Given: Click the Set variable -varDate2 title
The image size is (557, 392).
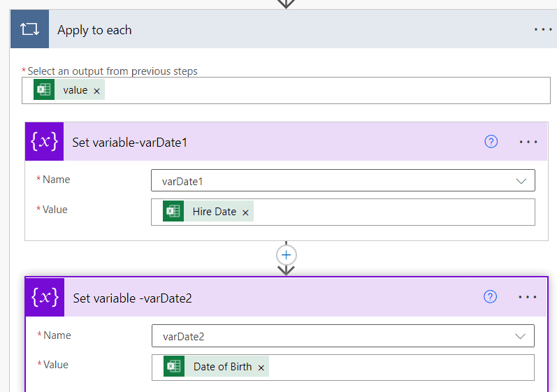Looking at the screenshot, I should pyautogui.click(x=133, y=298).
